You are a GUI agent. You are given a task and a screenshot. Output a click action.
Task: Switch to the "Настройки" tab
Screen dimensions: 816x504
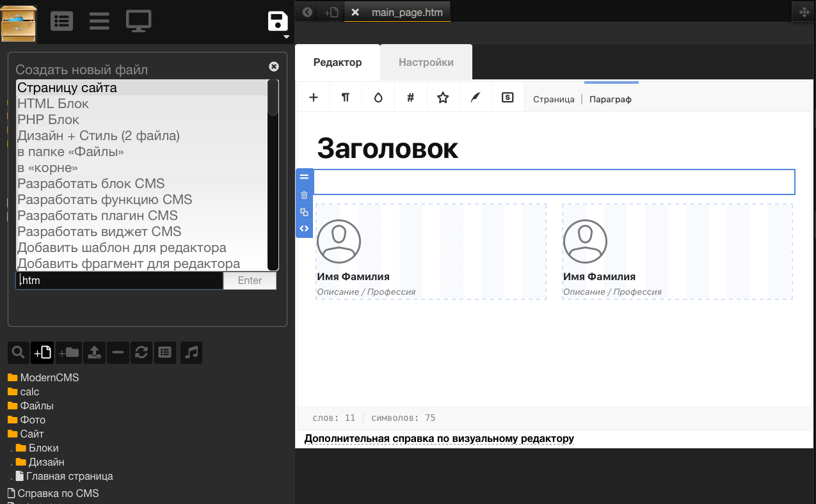tap(426, 62)
